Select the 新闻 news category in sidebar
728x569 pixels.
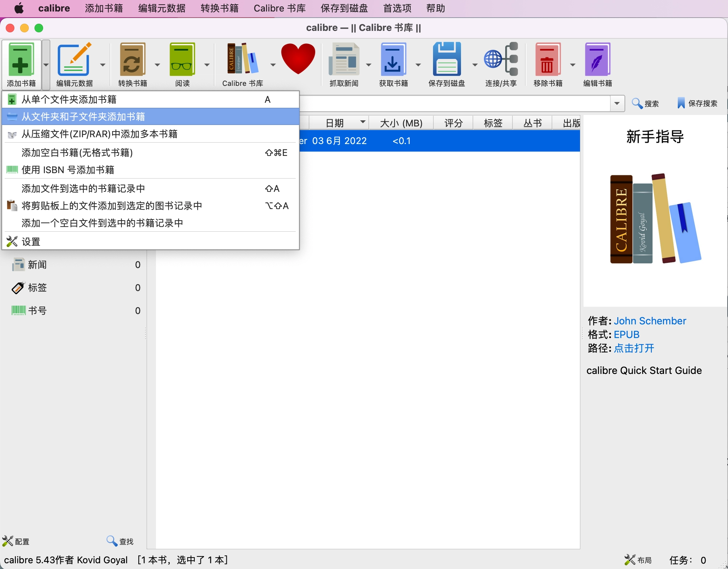tap(75, 265)
